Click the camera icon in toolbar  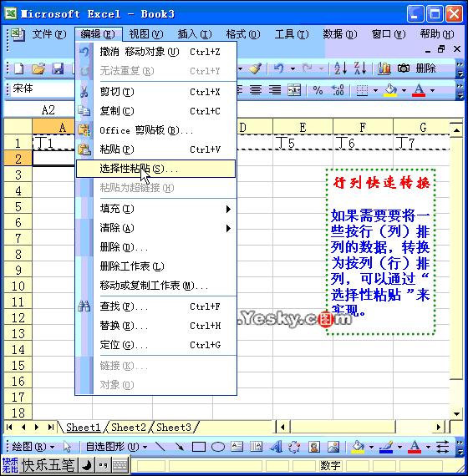pyautogui.click(x=404, y=68)
